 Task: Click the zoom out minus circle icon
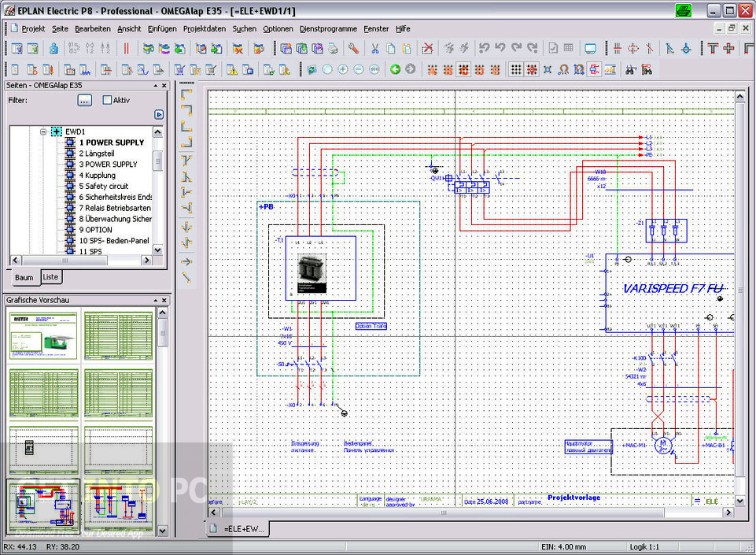359,69
